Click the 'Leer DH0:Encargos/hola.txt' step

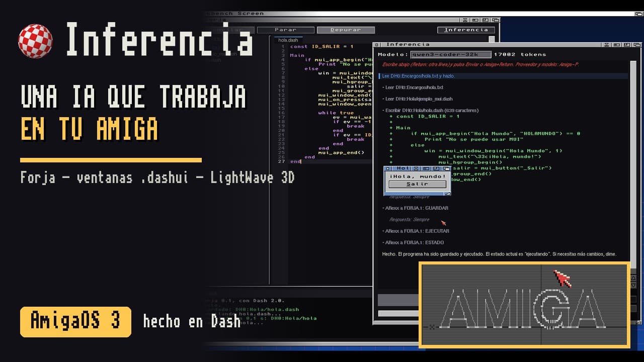pyautogui.click(x=413, y=87)
